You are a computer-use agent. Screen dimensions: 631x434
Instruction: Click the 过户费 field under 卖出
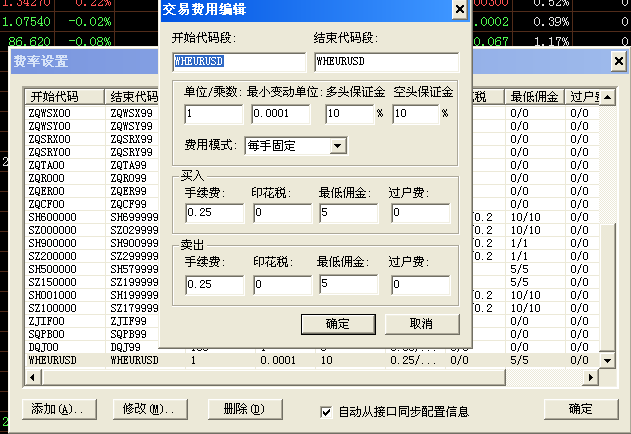tap(420, 286)
